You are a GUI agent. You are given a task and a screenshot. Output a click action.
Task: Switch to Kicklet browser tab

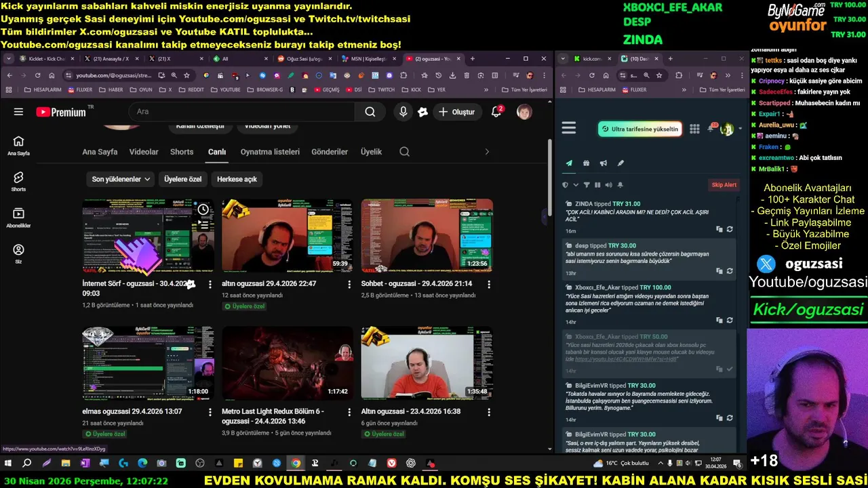(46, 59)
